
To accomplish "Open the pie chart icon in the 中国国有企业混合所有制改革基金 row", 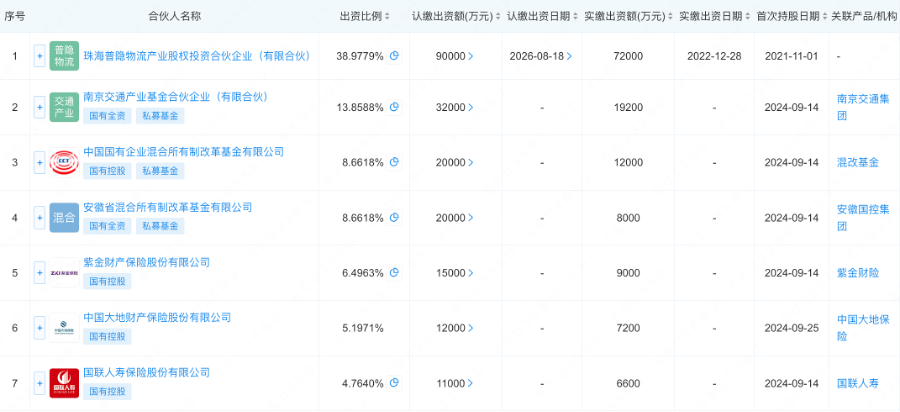I will coord(394,162).
